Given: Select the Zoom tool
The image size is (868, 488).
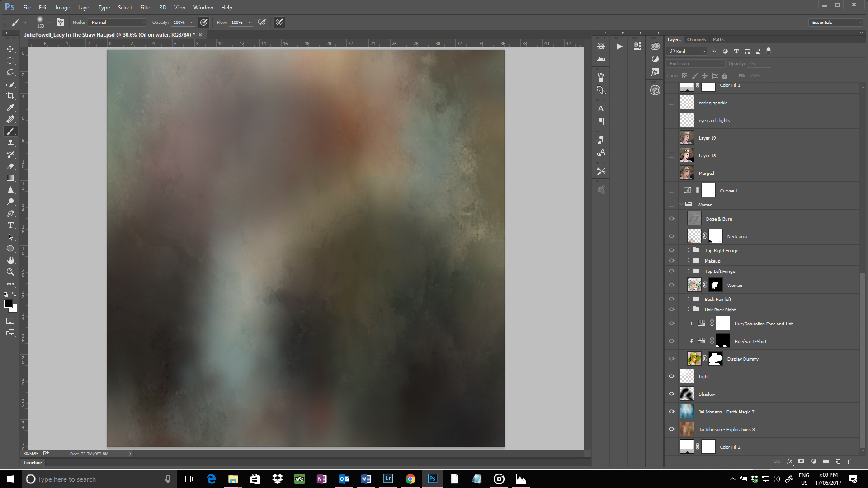Looking at the screenshot, I should 10,272.
